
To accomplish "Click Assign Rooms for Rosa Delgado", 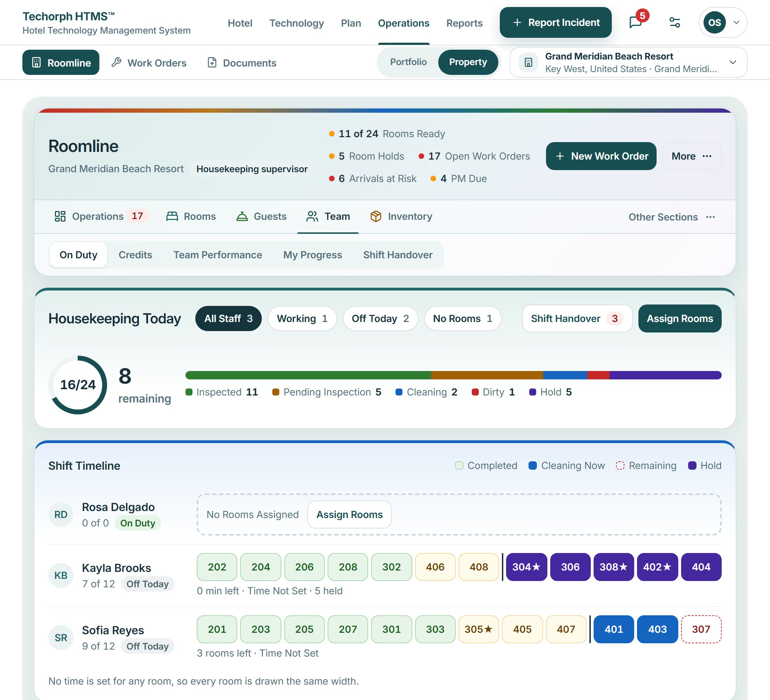I will tap(349, 514).
